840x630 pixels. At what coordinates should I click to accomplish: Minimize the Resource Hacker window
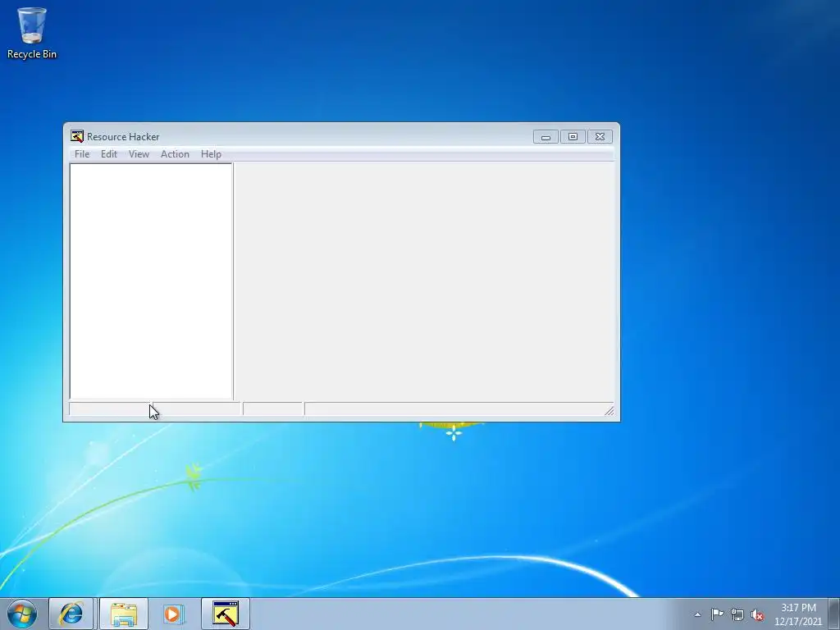tap(546, 137)
